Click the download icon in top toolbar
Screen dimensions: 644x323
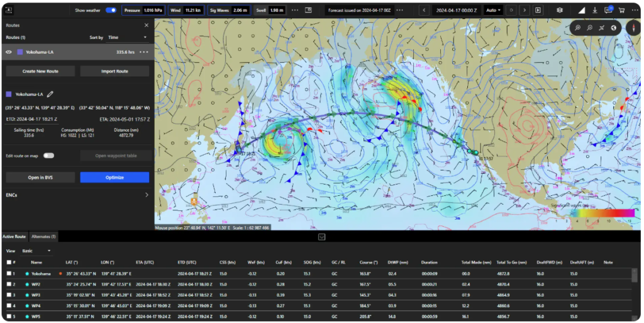[594, 10]
